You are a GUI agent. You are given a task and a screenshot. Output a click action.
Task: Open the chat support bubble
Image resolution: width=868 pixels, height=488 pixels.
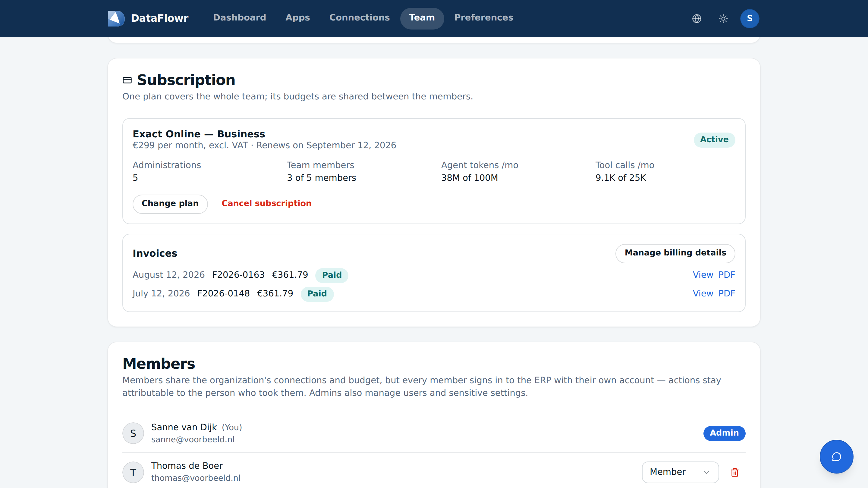[836, 457]
